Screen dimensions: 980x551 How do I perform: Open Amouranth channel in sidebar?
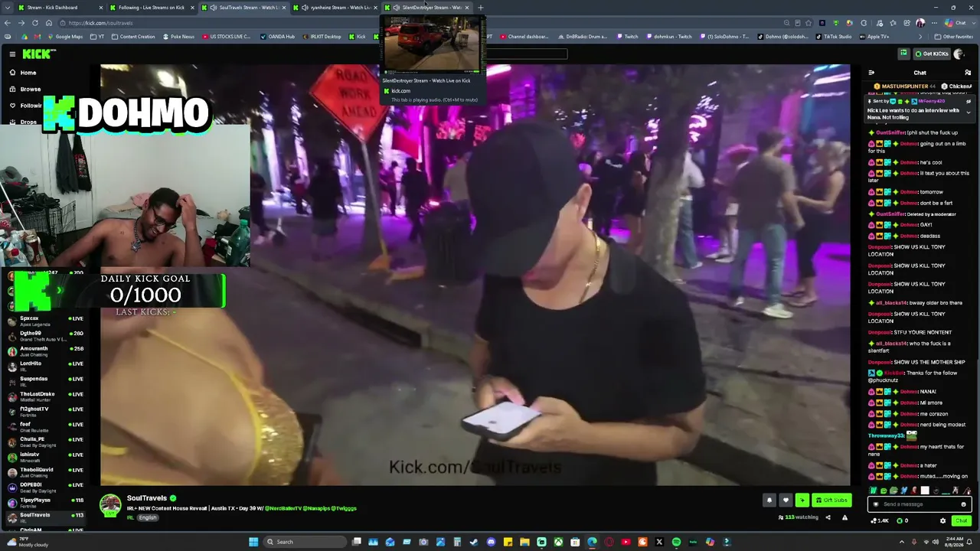tap(44, 350)
